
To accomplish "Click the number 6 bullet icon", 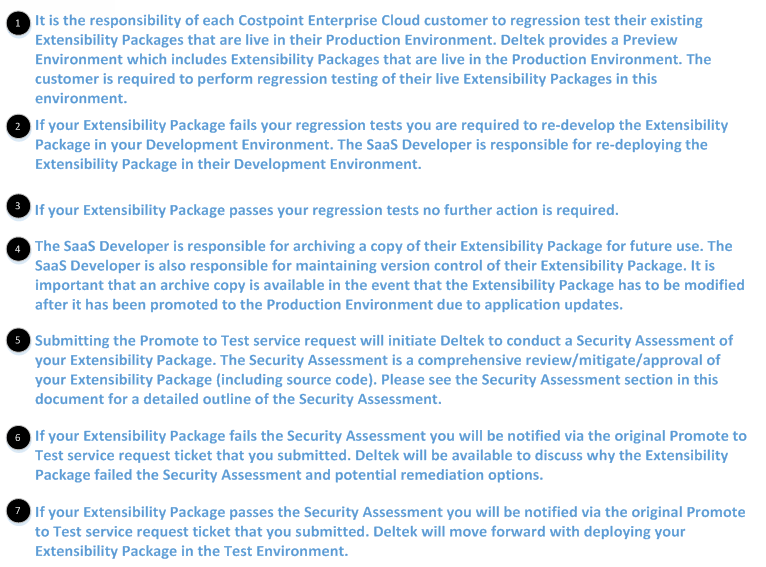I will [x=19, y=437].
